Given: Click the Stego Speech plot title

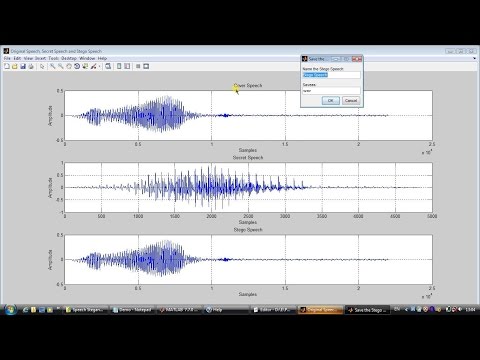Looking at the screenshot, I should click(x=248, y=230).
